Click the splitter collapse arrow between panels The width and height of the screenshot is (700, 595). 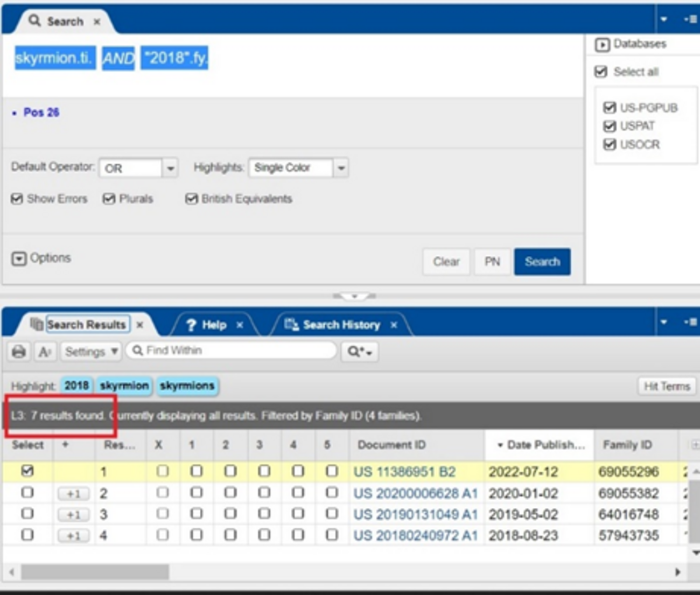click(x=354, y=296)
